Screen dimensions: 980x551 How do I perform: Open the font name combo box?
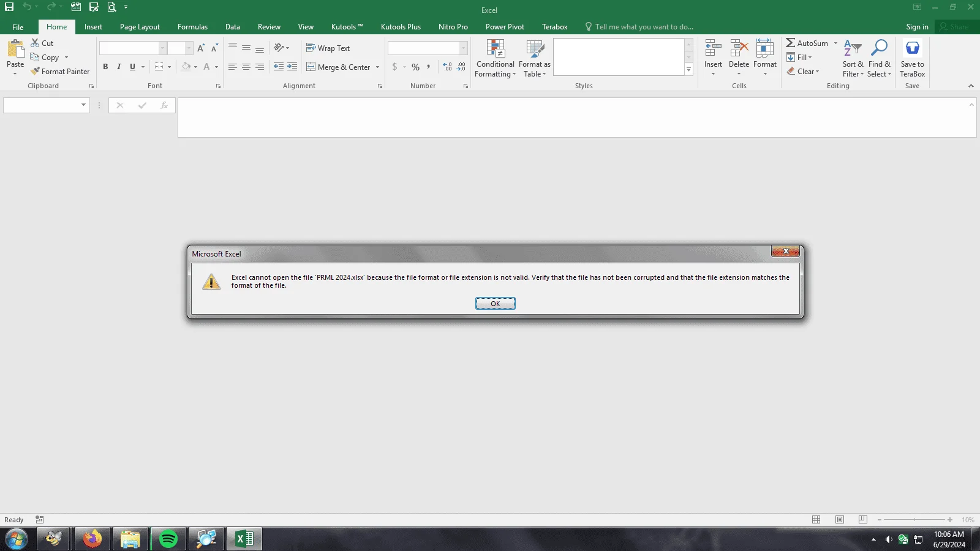pos(133,48)
